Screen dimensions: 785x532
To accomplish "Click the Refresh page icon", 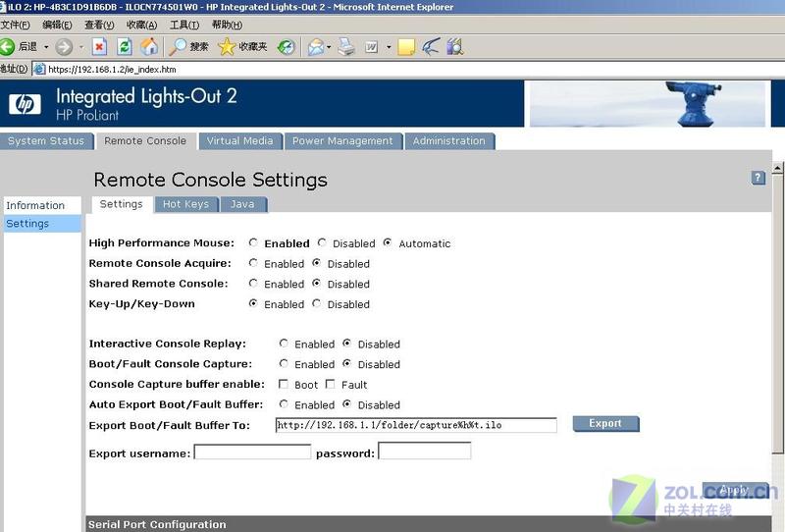I will (125, 47).
